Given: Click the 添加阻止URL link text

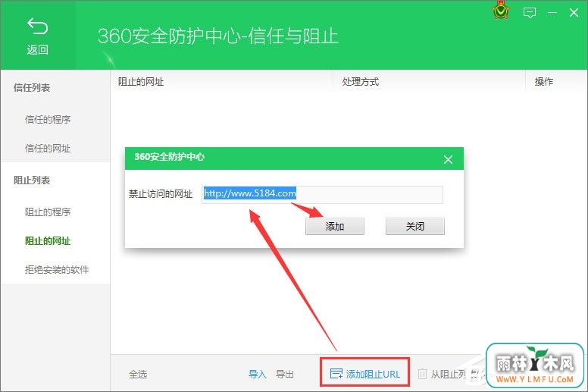Looking at the screenshot, I should coord(373,374).
